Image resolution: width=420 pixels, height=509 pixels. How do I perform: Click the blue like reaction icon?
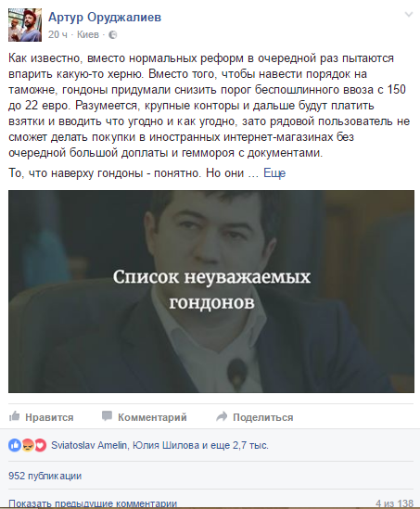15,445
